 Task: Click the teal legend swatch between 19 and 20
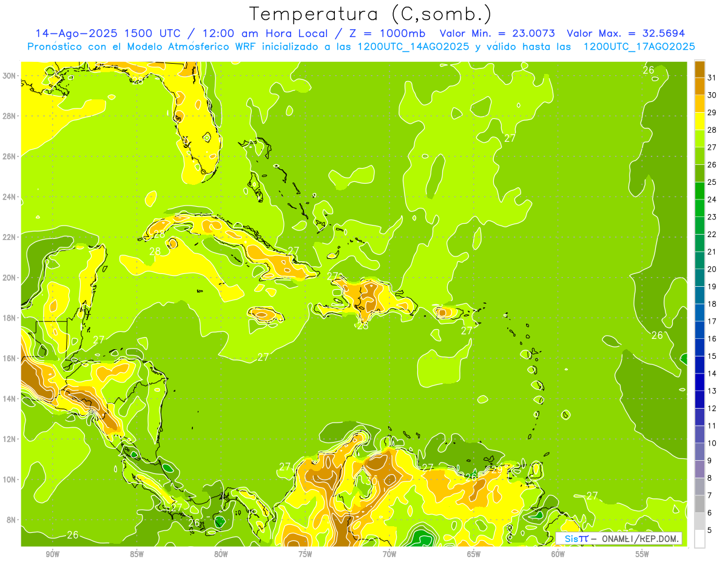click(699, 278)
